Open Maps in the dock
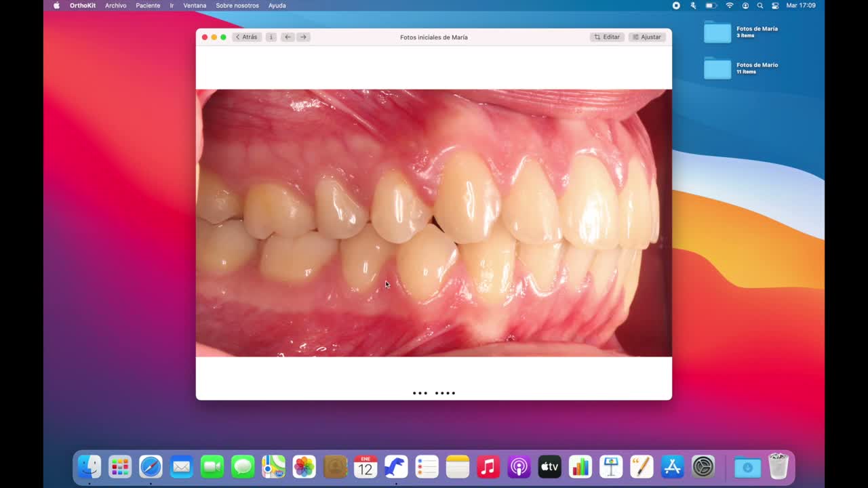This screenshot has width=868, height=488. click(x=273, y=466)
